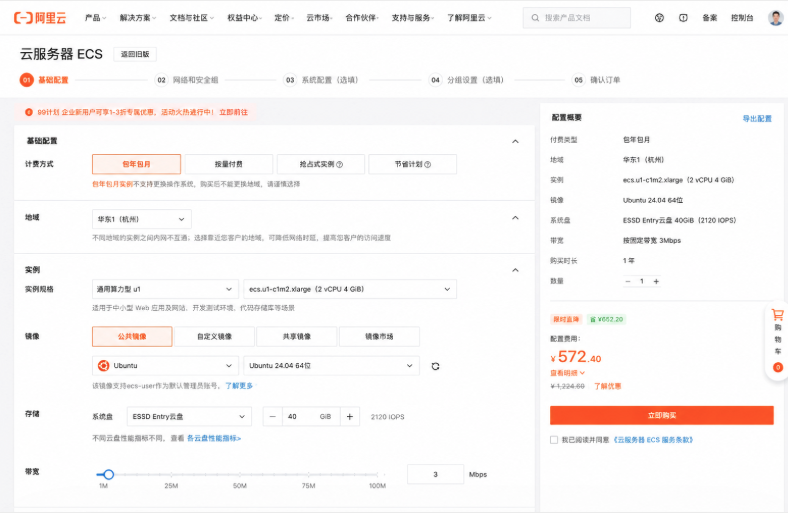
Task: Click the shopping cart icon
Action: [x=777, y=315]
